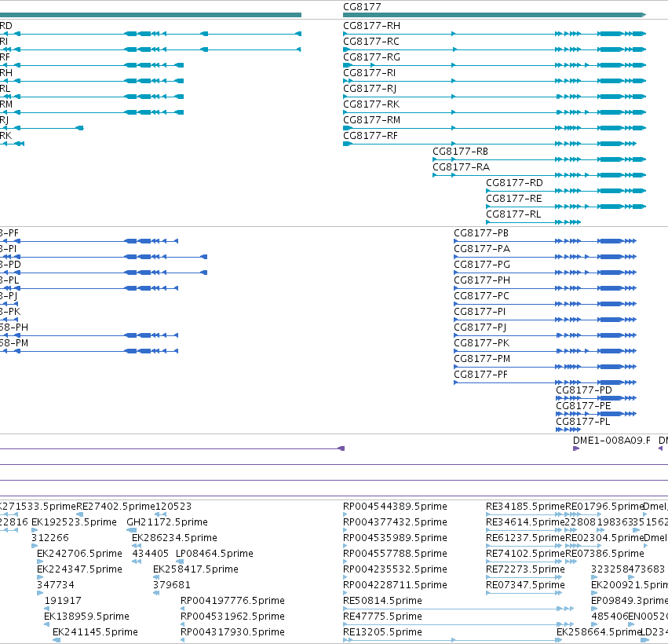Select the 191917 EST label
668x644 pixels.
pyautogui.click(x=63, y=601)
